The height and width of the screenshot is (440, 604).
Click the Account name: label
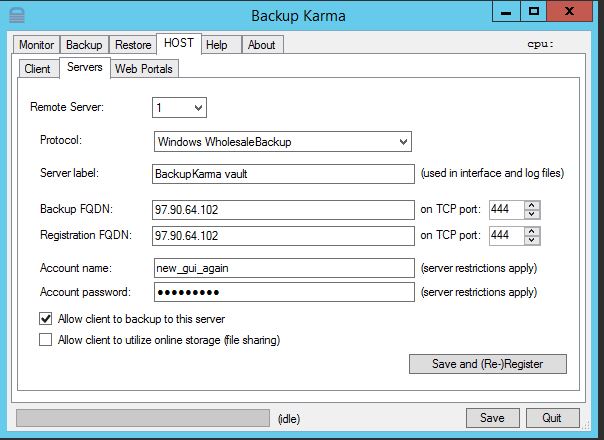(x=76, y=268)
